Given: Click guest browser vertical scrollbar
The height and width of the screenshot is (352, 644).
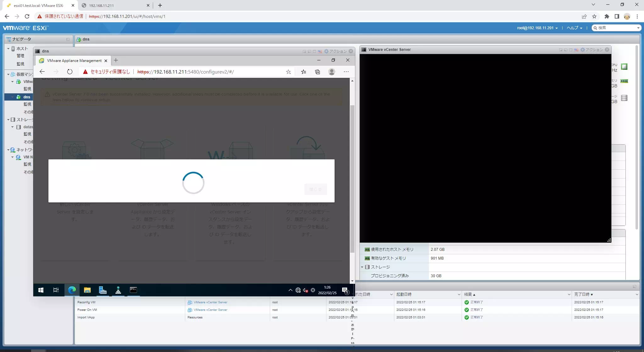Looking at the screenshot, I should (352, 179).
